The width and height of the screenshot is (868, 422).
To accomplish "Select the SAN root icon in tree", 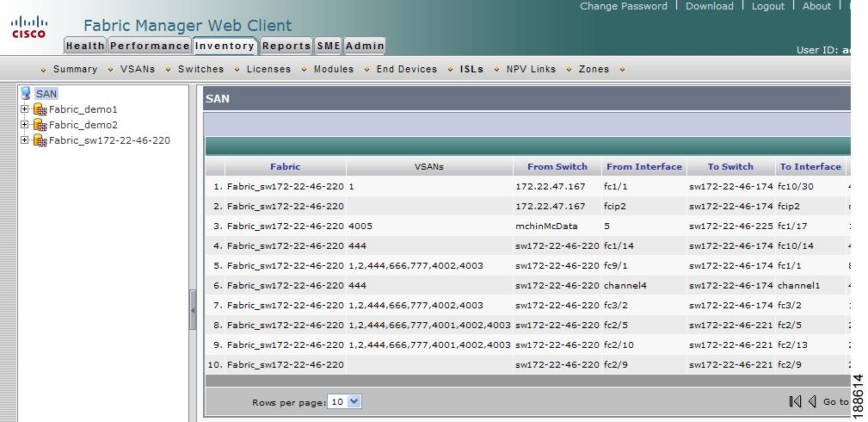I will [26, 93].
